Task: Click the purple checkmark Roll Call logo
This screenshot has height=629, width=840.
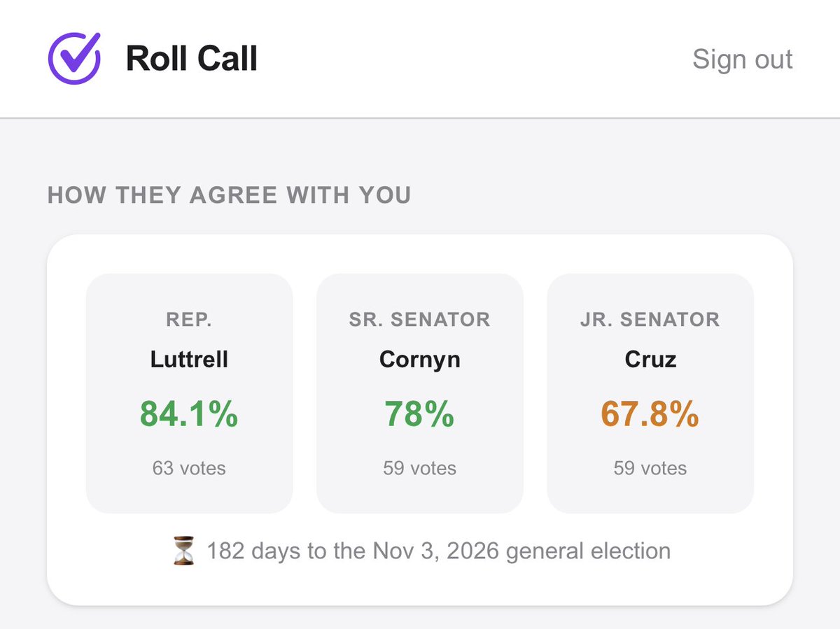Action: 74,57
